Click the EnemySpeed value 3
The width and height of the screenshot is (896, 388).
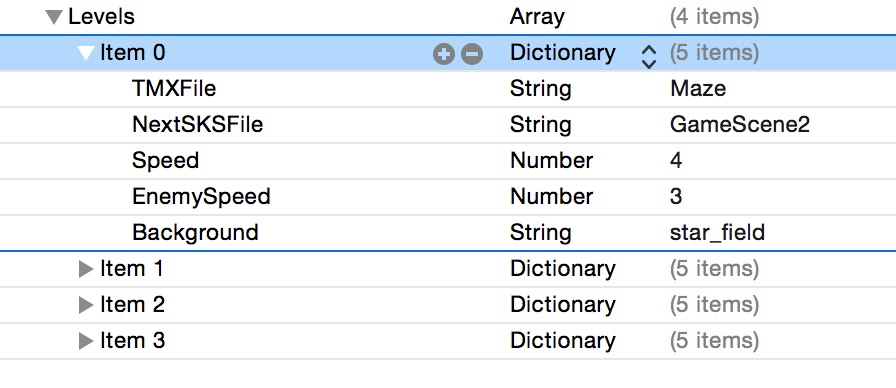[x=676, y=197]
